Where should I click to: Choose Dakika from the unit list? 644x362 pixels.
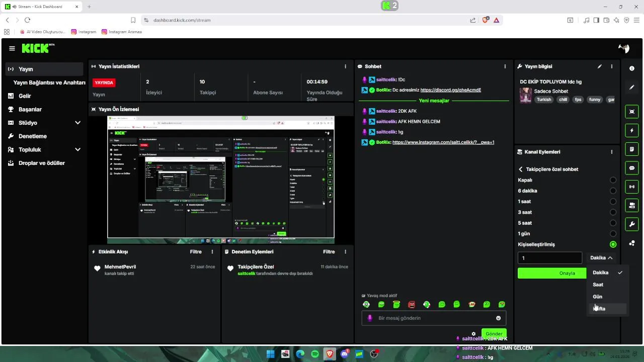point(608,273)
